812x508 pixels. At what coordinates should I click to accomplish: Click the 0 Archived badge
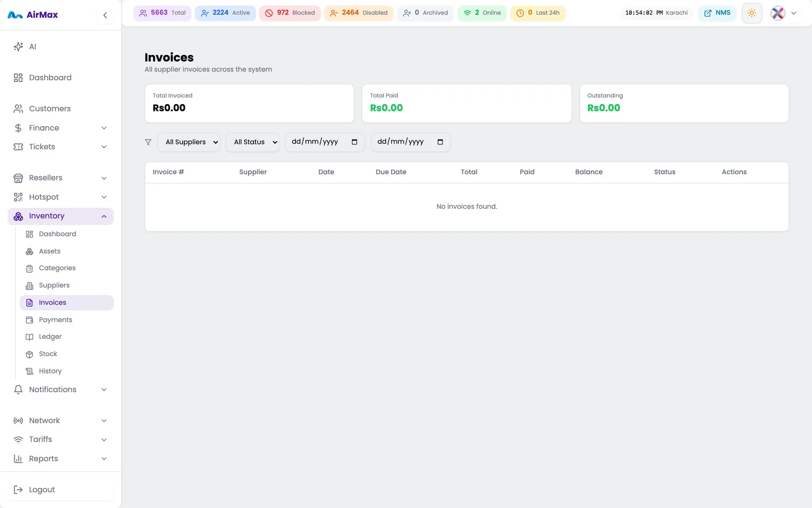(x=425, y=13)
